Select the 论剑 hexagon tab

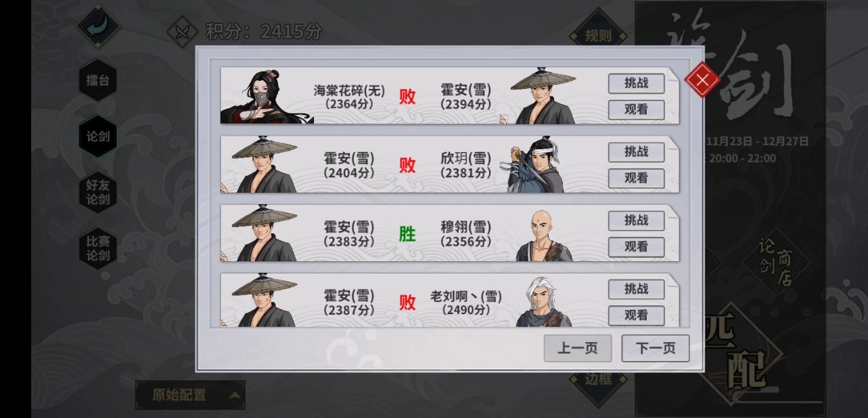[x=98, y=136]
